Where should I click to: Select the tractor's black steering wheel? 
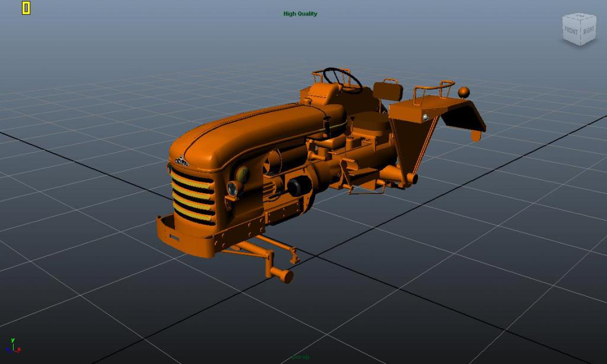(x=343, y=80)
